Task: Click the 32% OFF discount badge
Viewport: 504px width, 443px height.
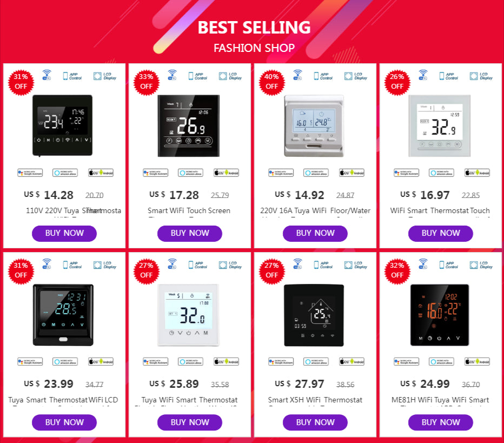Action: point(397,270)
